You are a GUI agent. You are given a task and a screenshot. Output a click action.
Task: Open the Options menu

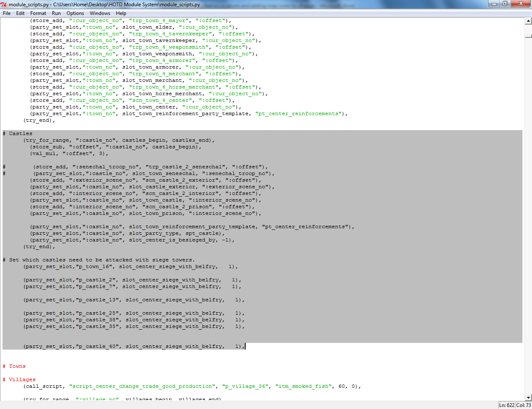(75, 13)
